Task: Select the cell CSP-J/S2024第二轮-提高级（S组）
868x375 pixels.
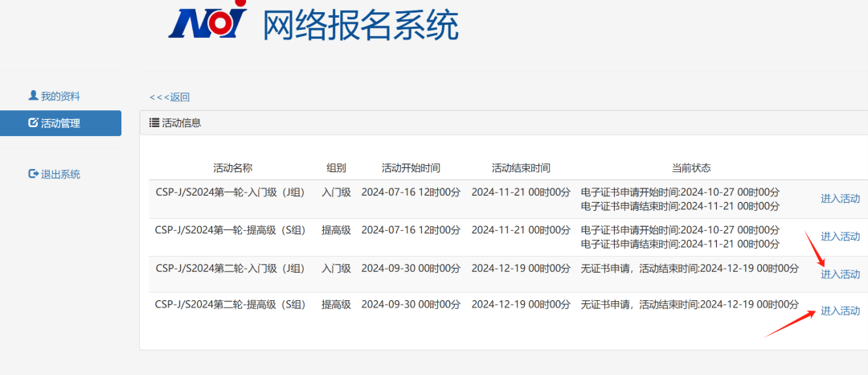Action: pos(231,304)
